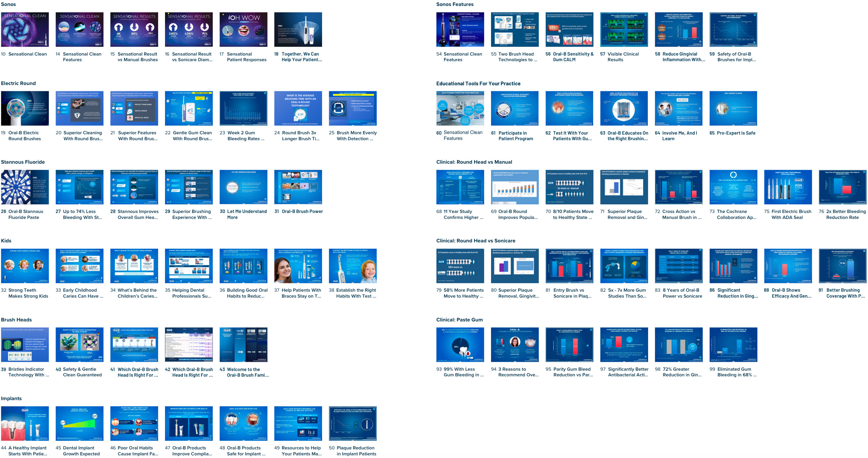Select slide 44 A Healthy Implant thumbnail
868x458 pixels.
pyautogui.click(x=24, y=423)
